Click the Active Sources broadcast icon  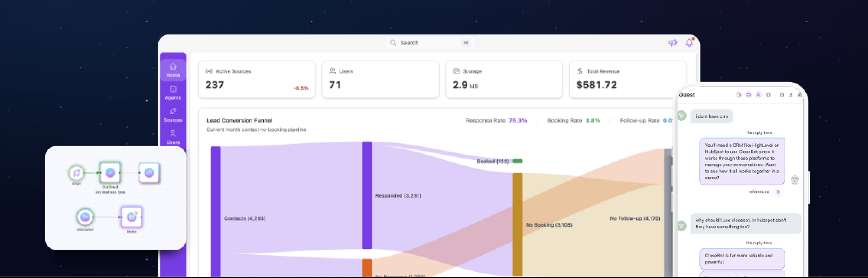coord(209,71)
